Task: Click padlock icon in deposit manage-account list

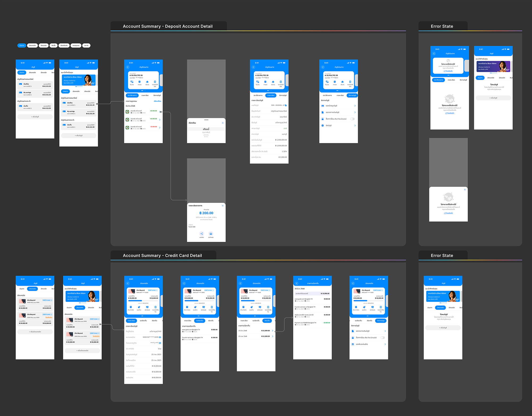Action: pyautogui.click(x=323, y=119)
